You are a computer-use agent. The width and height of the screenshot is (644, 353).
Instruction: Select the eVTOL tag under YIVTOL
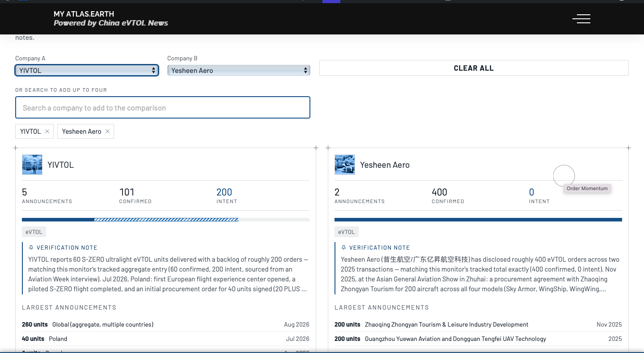34,232
